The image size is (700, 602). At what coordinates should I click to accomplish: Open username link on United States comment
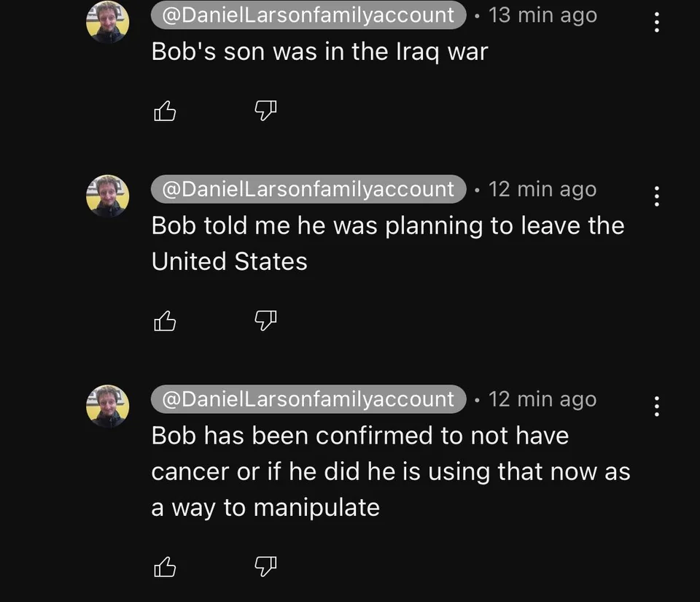tap(308, 189)
